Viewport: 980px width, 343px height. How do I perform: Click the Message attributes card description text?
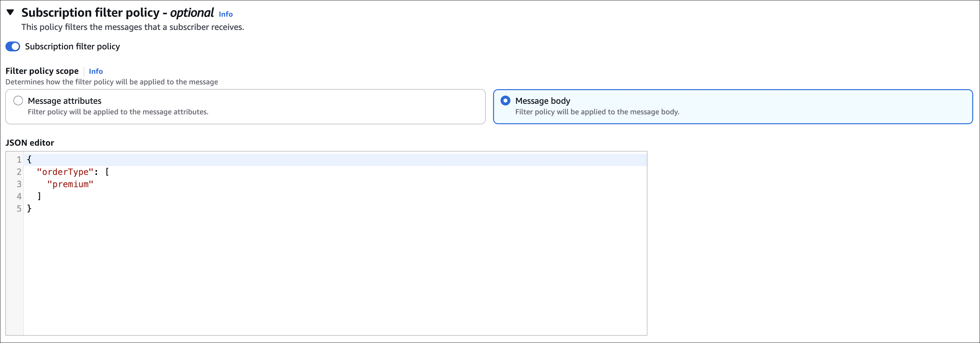click(x=118, y=112)
